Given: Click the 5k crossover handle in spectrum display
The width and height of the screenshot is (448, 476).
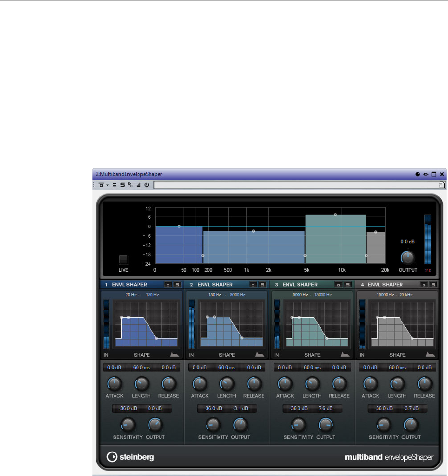Looking at the screenshot, I should click(305, 255).
